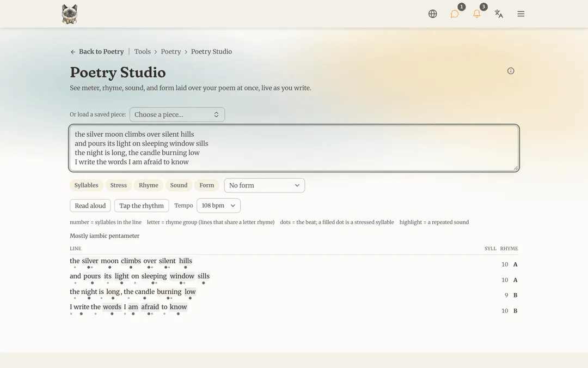The image size is (588, 368).
Task: Click the word 'window' in analyzed line two
Action: coord(182,276)
